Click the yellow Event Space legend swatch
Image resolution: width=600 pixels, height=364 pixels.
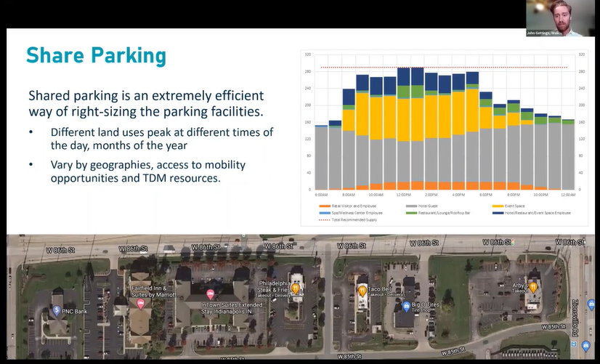point(498,206)
